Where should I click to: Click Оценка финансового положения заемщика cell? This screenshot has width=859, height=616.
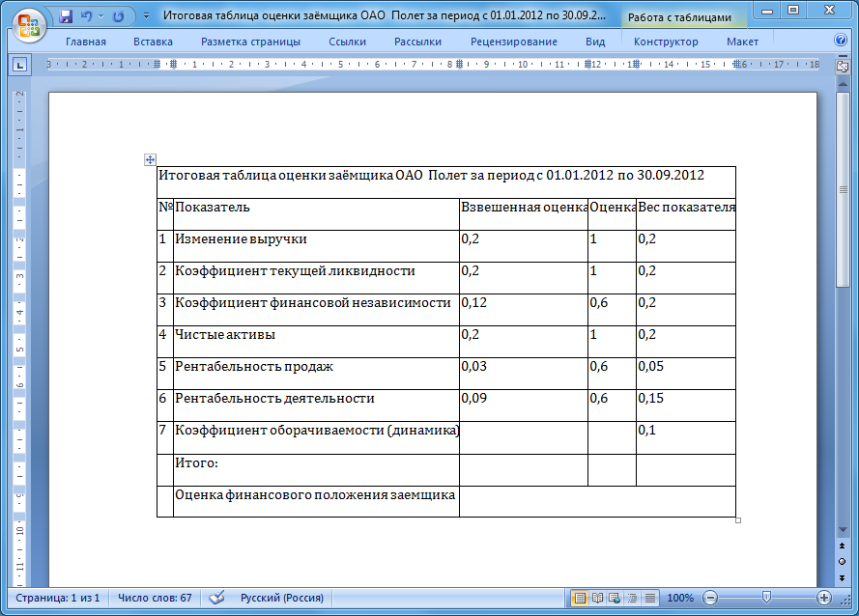316,501
